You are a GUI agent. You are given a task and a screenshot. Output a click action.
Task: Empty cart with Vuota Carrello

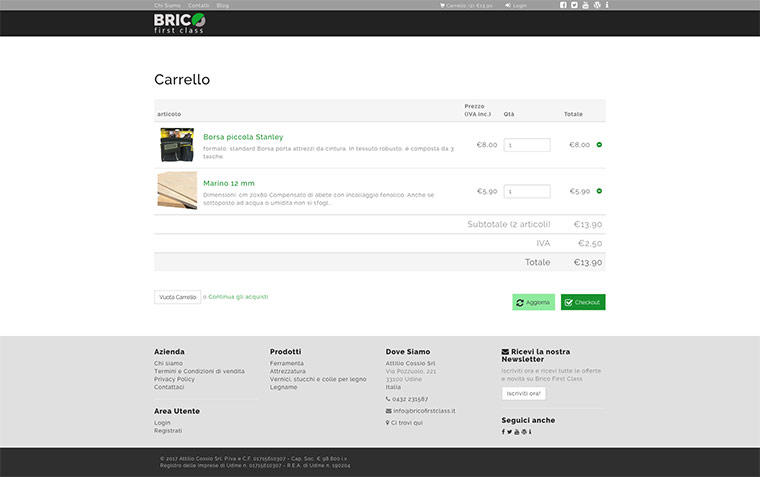tap(178, 297)
